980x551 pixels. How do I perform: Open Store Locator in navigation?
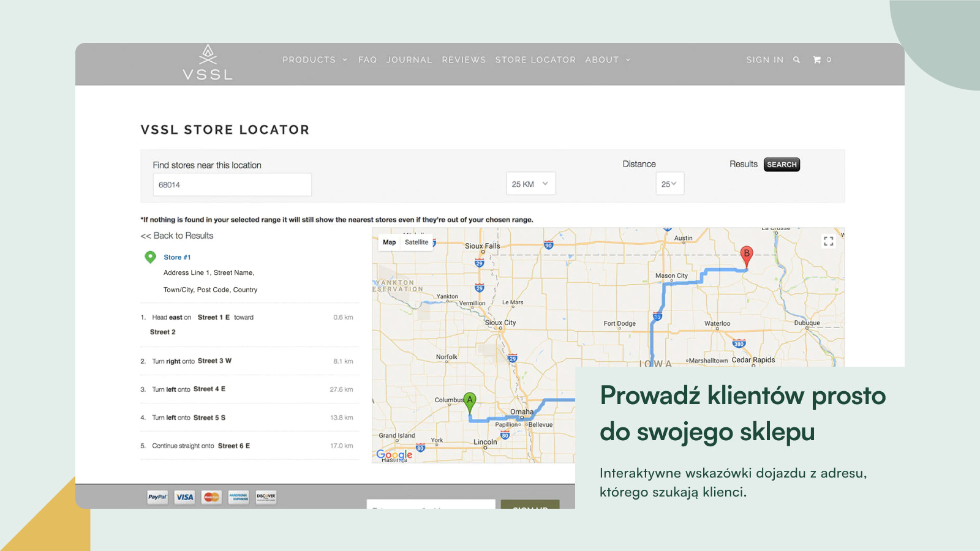(x=535, y=60)
